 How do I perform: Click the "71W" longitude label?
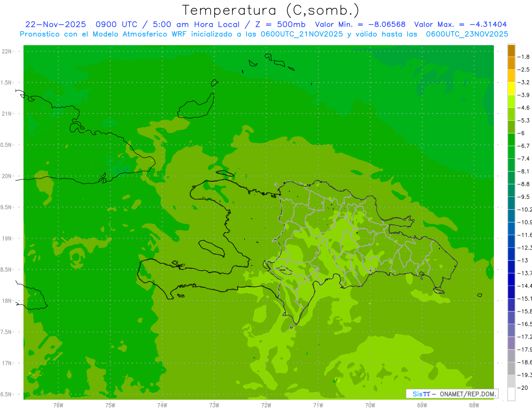pyautogui.click(x=318, y=405)
